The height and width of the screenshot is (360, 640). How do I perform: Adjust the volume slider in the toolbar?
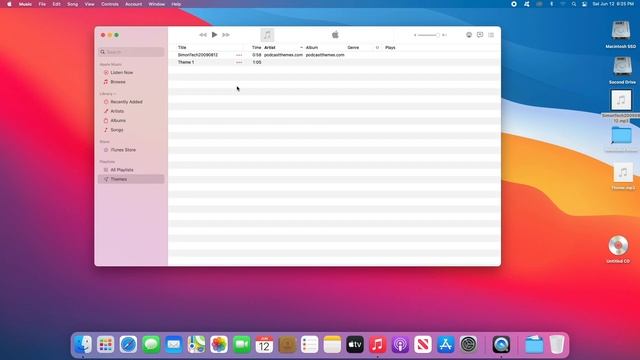430,35
